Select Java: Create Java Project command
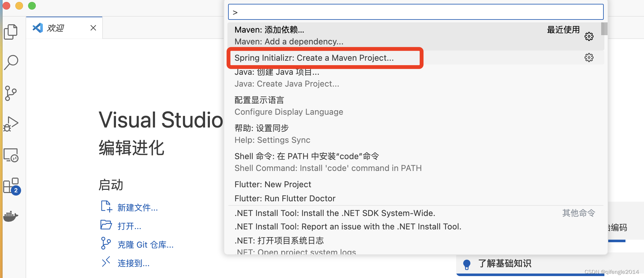Screen dimensions: 644x278 416,78
